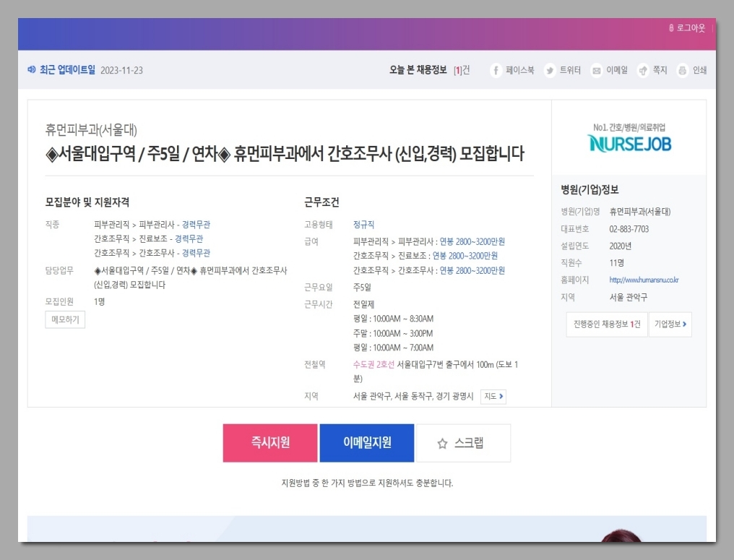Click company name 휴먼피부과(서울대) above title
The image size is (734, 560).
(91, 129)
